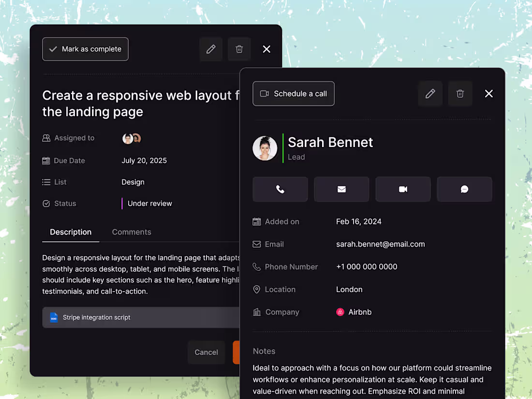Click Added on calendar icon
This screenshot has width=532, height=399.
[257, 222]
